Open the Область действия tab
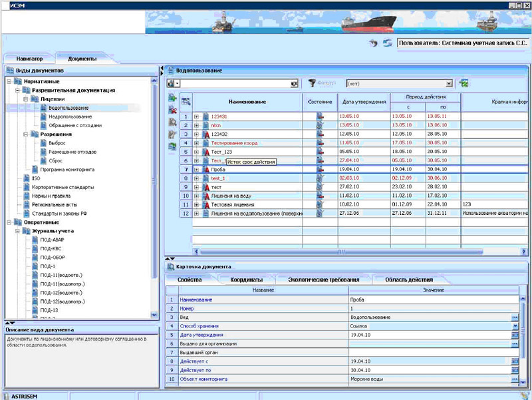This screenshot has height=400, width=532. pyautogui.click(x=409, y=280)
